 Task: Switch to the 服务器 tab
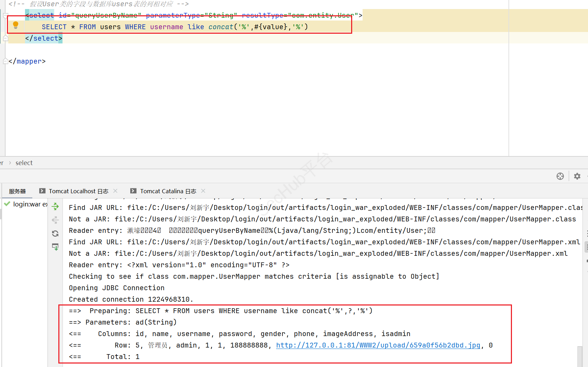click(17, 191)
